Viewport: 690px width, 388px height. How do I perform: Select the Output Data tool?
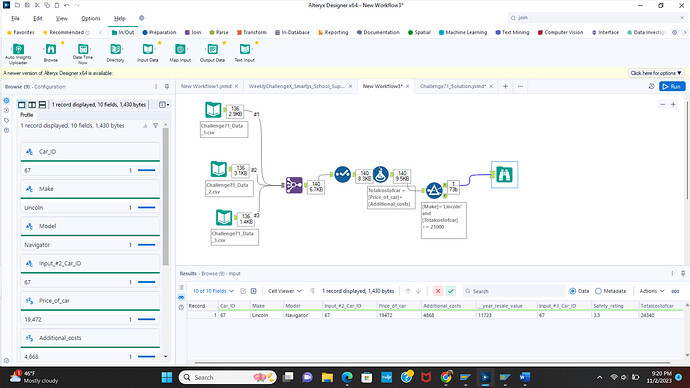(213, 53)
